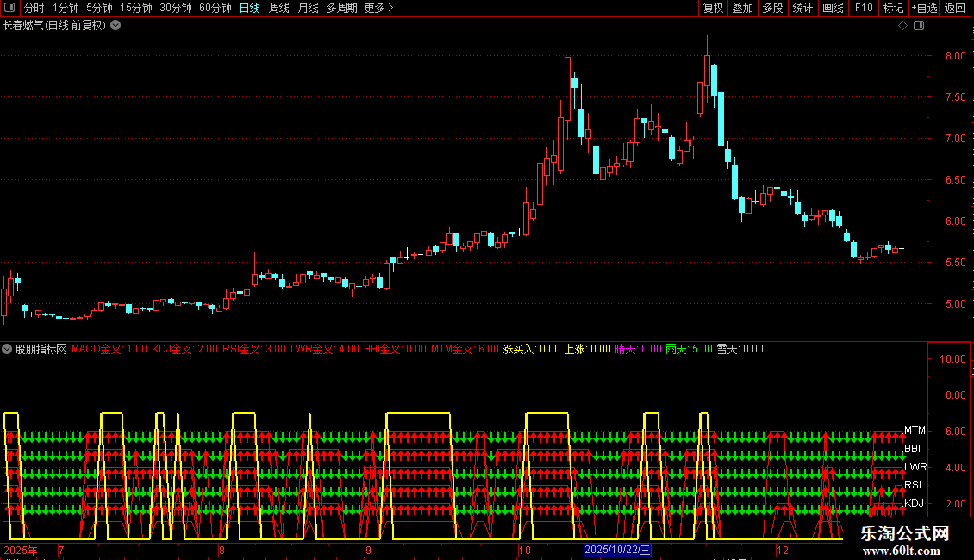Click the RSI line label

(x=913, y=485)
